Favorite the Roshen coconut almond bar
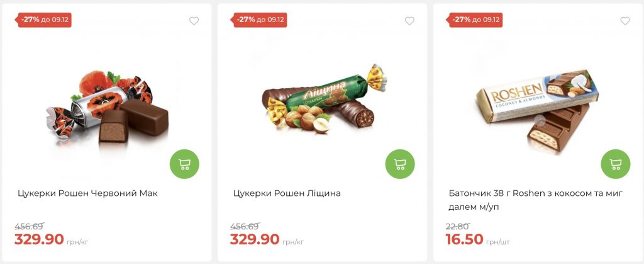Image resolution: width=644 pixels, height=264 pixels. [x=625, y=21]
